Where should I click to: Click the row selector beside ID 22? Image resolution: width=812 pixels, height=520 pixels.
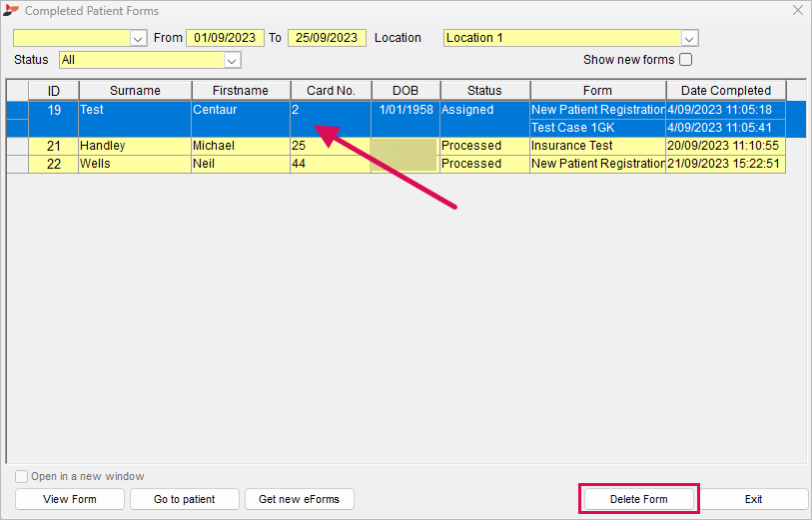click(x=18, y=164)
